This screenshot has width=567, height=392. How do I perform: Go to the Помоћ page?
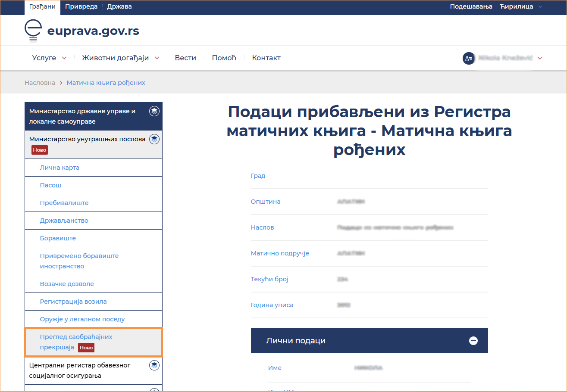[224, 58]
